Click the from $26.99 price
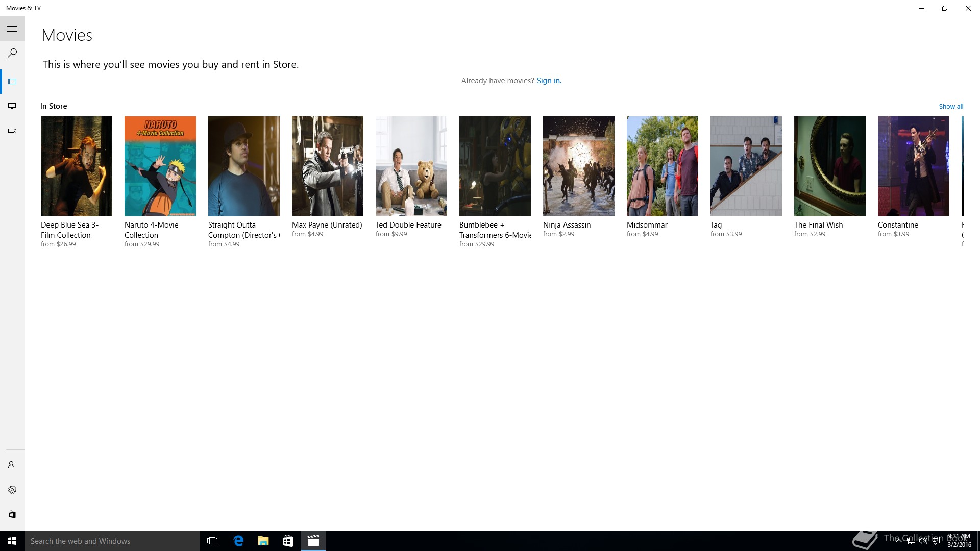 coord(58,244)
